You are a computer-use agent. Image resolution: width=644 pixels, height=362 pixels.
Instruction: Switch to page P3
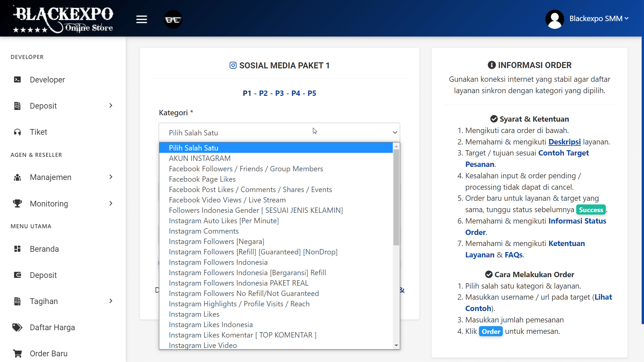(x=279, y=93)
